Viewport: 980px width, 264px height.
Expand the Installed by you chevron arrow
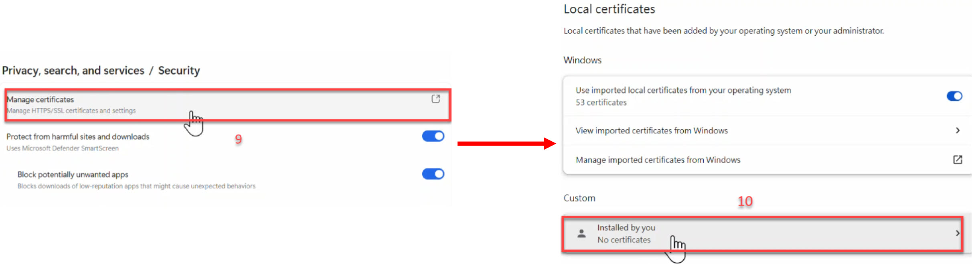957,234
